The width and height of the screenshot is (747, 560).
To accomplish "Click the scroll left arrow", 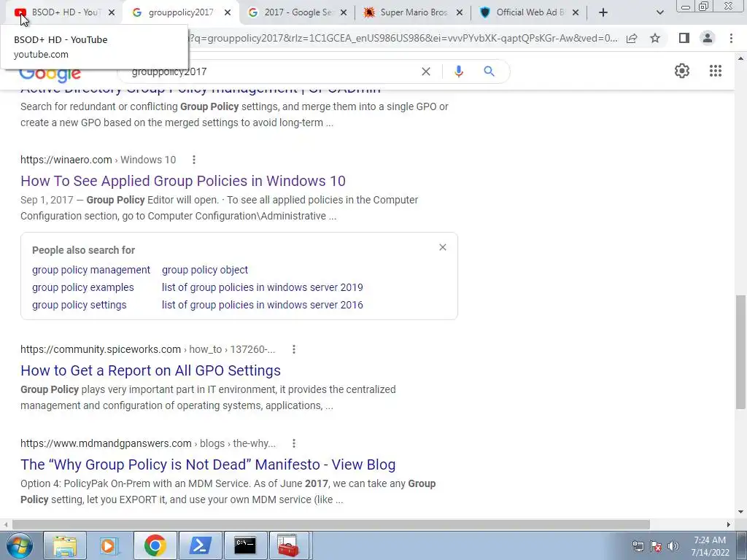I will 6,524.
